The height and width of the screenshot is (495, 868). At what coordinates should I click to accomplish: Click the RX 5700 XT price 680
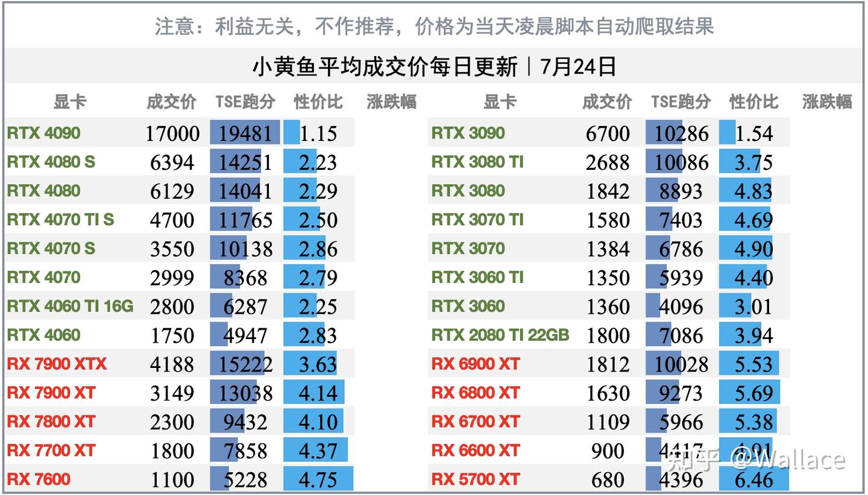[608, 481]
